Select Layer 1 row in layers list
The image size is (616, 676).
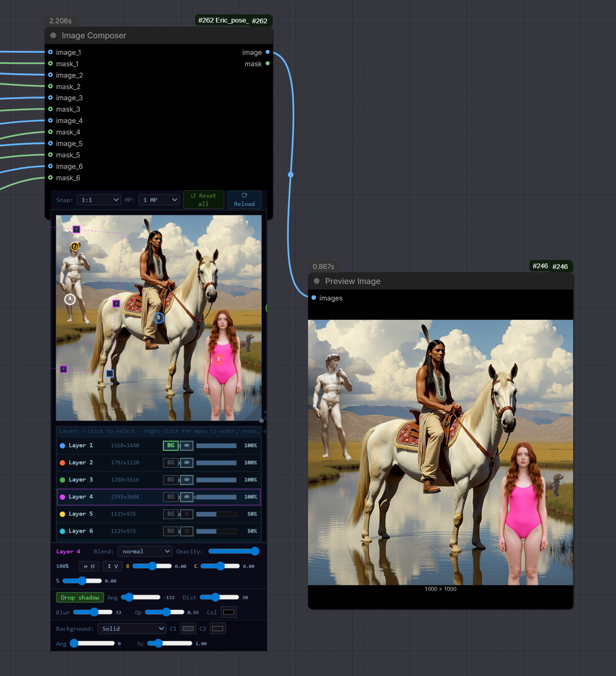pyautogui.click(x=159, y=445)
